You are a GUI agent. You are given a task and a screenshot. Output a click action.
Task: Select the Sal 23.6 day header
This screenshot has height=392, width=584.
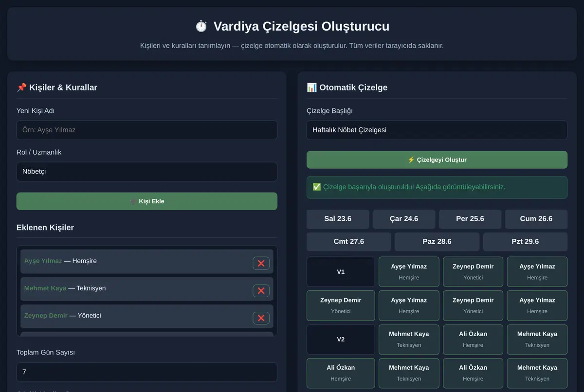(x=338, y=219)
